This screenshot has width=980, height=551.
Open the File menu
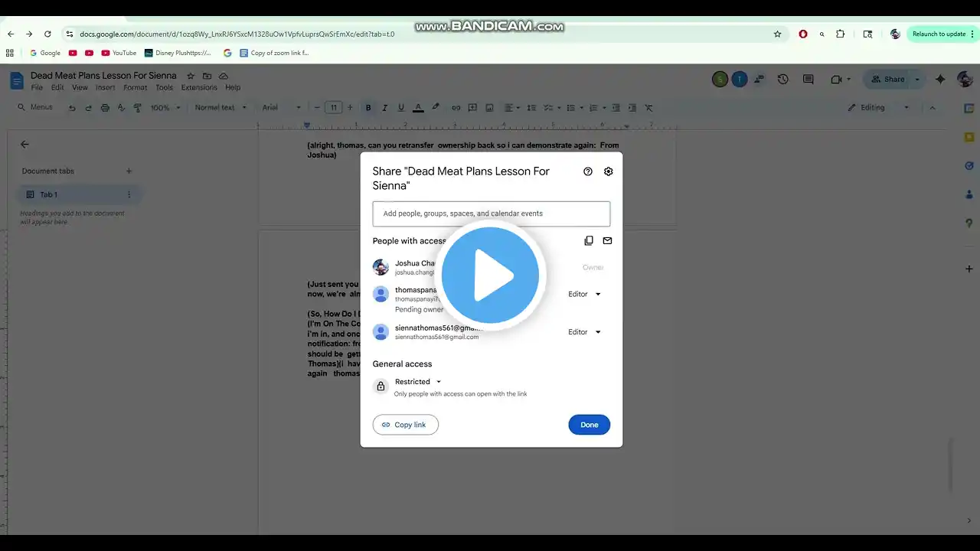tap(37, 88)
